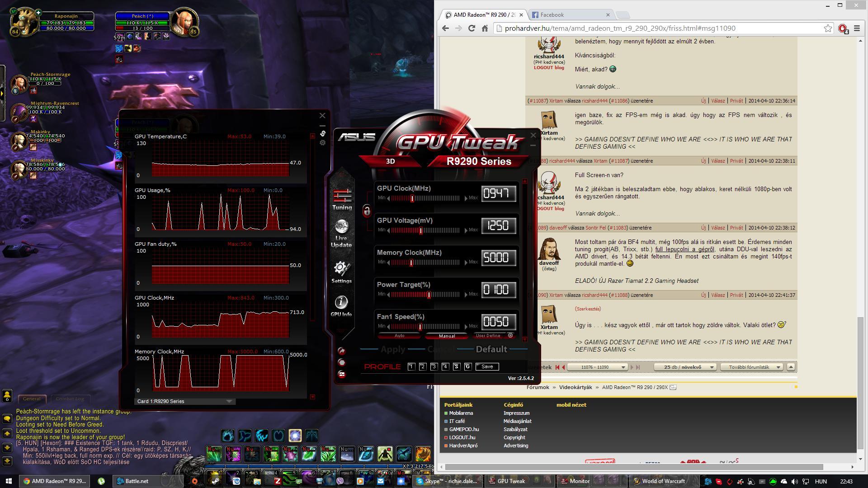Expand the arrow button beside További fórumlisták

[x=791, y=367]
